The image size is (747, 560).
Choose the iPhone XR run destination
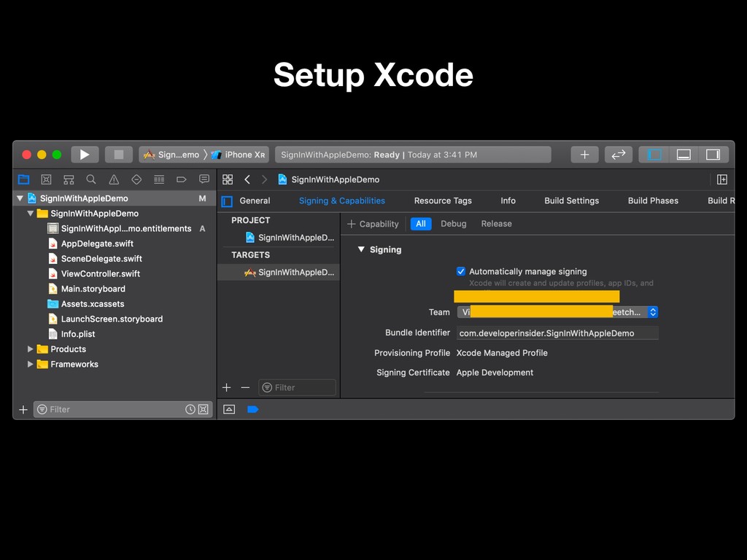(x=239, y=155)
